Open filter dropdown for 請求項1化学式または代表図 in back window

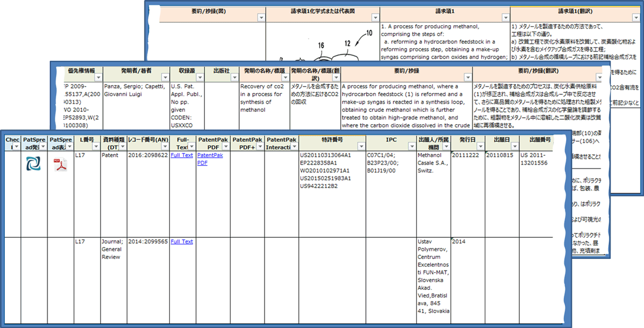[375, 17]
